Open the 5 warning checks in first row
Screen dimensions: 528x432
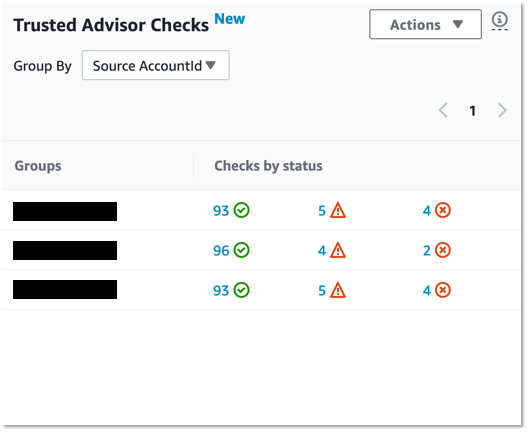click(x=322, y=211)
